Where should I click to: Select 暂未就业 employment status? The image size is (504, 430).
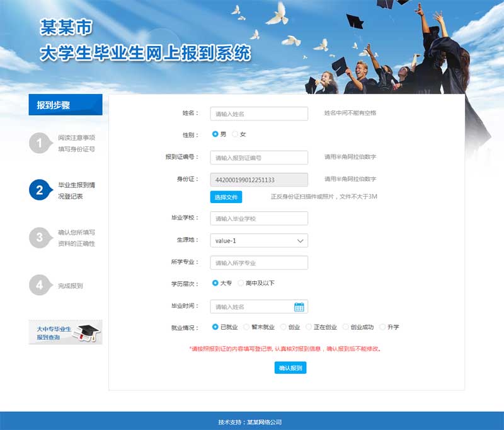coord(246,327)
